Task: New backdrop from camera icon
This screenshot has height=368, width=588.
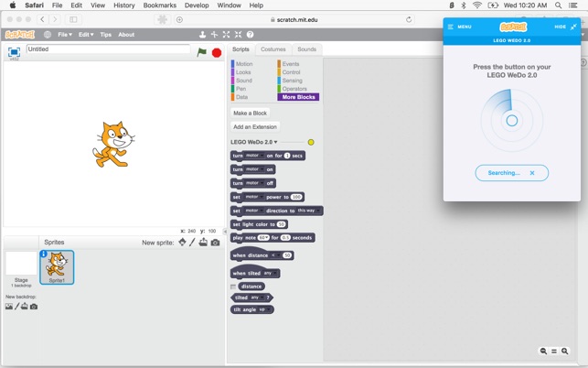Action: point(34,307)
